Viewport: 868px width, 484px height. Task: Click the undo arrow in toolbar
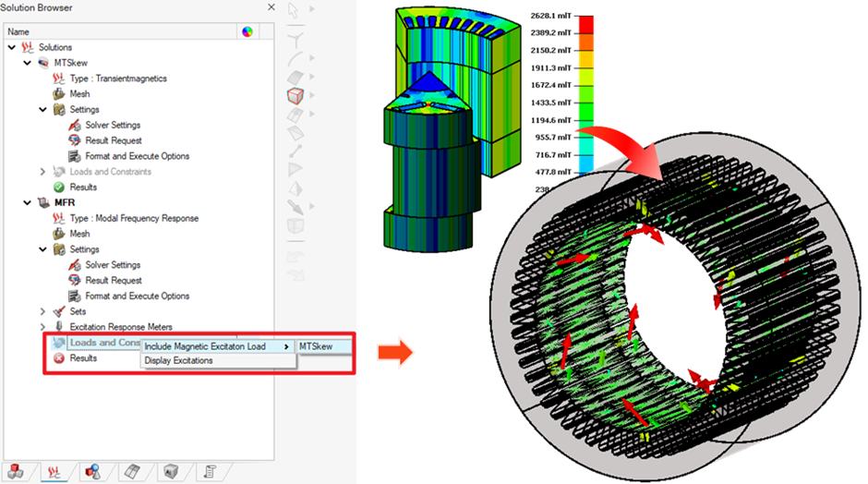[x=295, y=257]
